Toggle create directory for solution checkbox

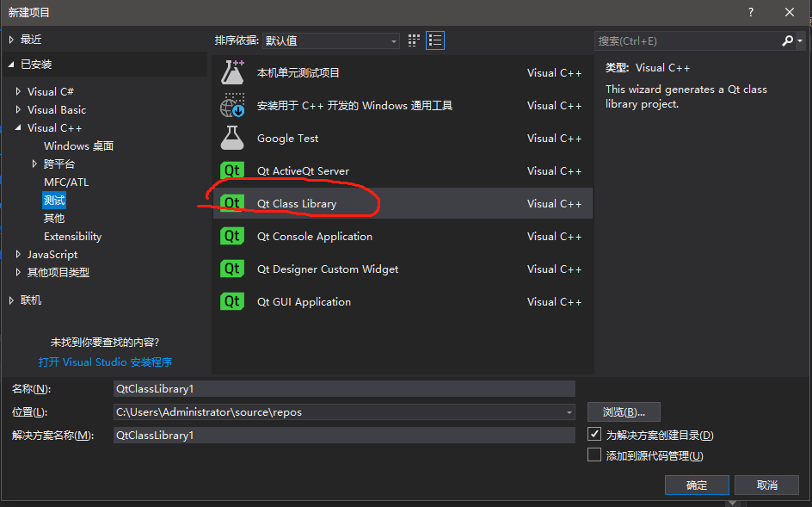[x=594, y=434]
